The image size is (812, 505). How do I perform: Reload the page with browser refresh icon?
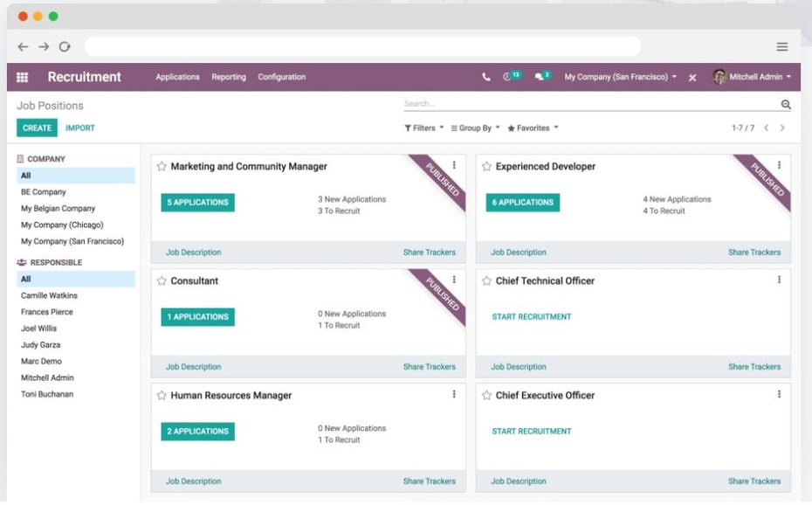point(65,46)
